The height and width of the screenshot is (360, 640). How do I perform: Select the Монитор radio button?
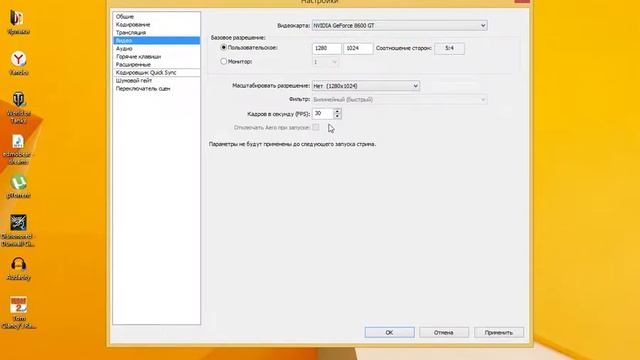click(x=224, y=62)
